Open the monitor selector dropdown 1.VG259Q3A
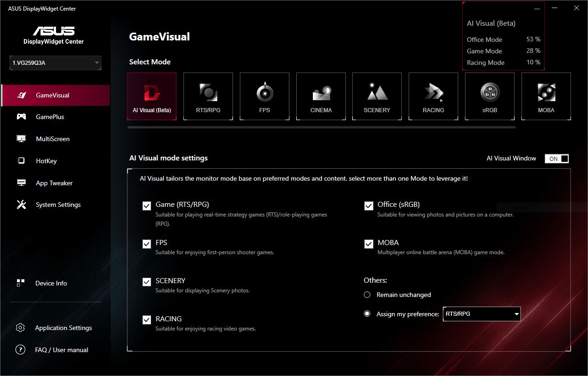 click(56, 63)
